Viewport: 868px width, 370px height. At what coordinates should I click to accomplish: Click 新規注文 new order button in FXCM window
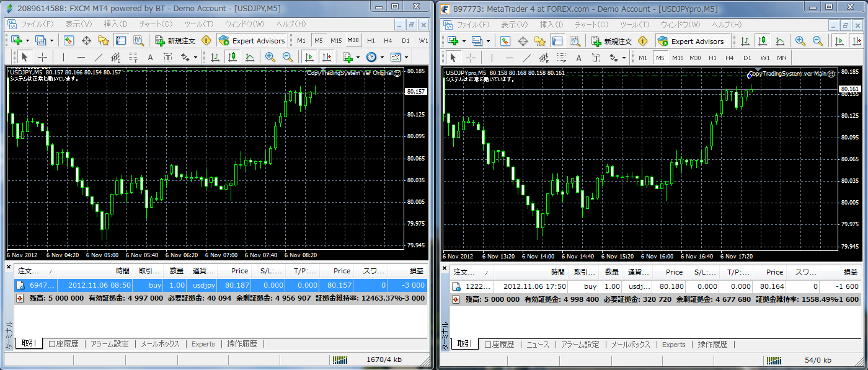coord(175,41)
